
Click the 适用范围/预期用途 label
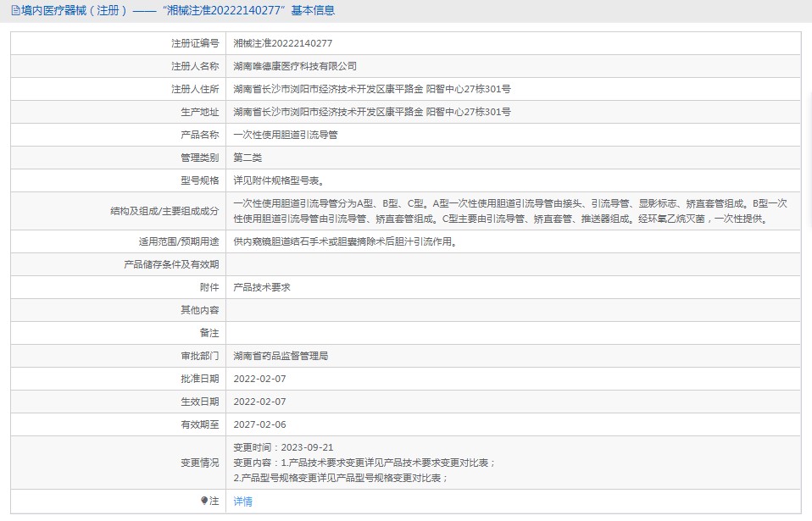(179, 241)
